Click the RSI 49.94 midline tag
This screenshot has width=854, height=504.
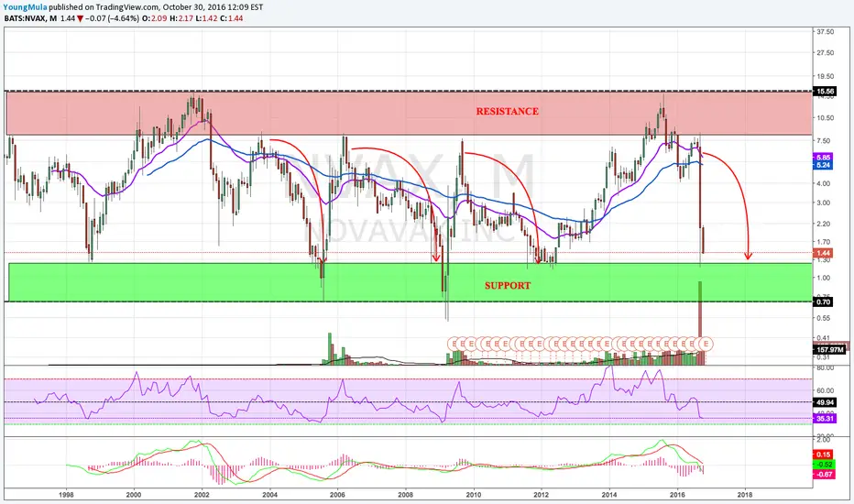[824, 402]
